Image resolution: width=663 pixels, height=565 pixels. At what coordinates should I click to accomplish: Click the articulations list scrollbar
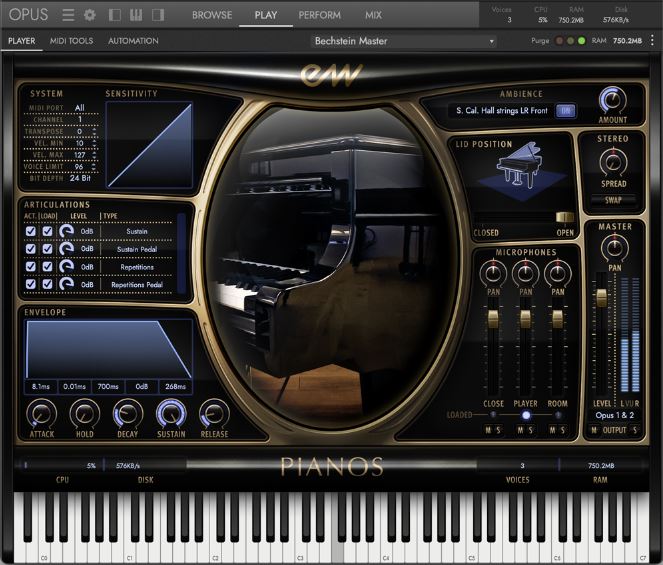coord(181,253)
